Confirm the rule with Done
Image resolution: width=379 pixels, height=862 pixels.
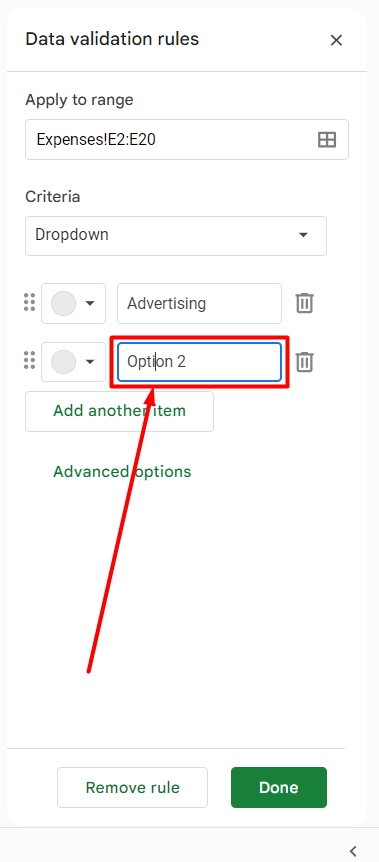(x=279, y=787)
